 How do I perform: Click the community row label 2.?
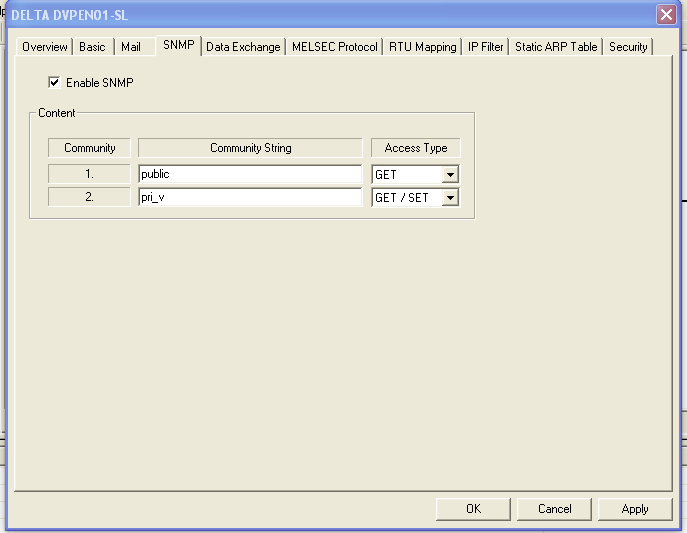click(89, 197)
